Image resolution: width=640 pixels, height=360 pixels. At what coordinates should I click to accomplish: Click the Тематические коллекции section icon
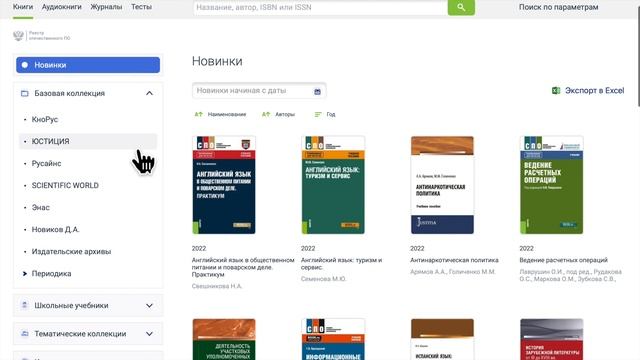24,333
